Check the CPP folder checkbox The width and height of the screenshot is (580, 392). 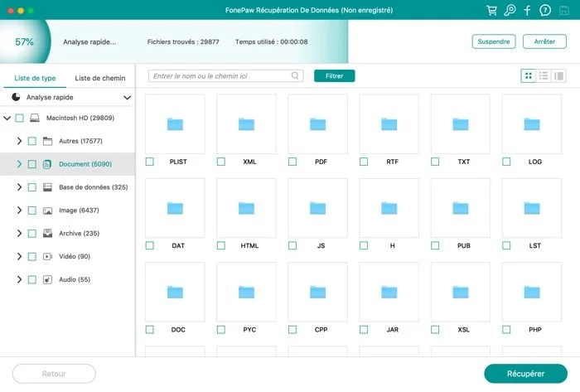tap(292, 330)
